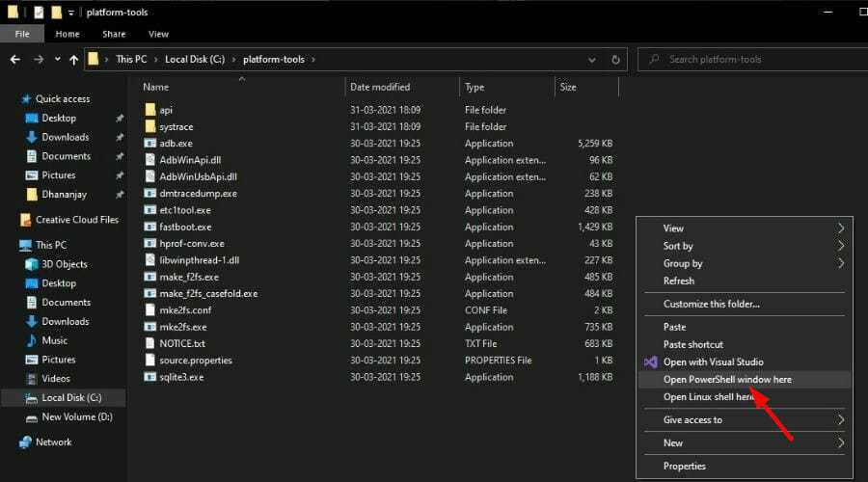
Task: Click the Search platform-tools field
Action: click(x=752, y=60)
